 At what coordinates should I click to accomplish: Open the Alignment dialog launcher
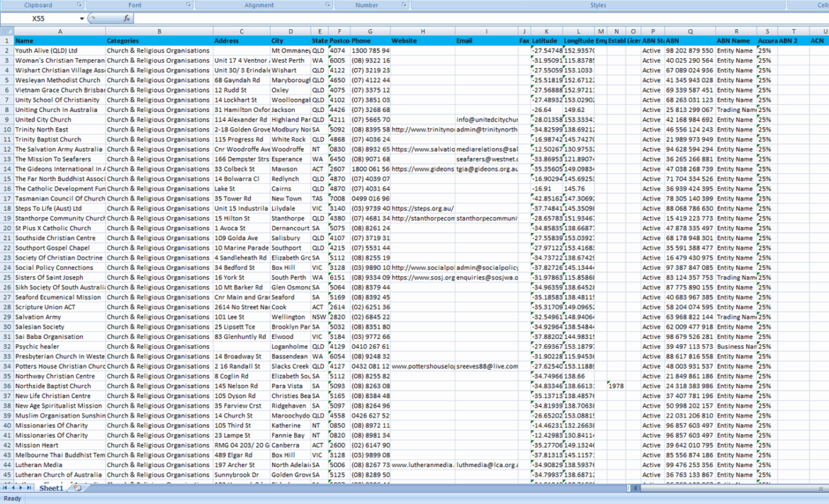click(327, 5)
